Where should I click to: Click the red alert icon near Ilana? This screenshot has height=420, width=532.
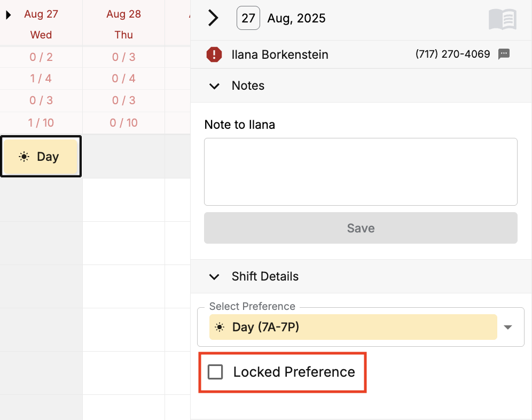coord(214,55)
